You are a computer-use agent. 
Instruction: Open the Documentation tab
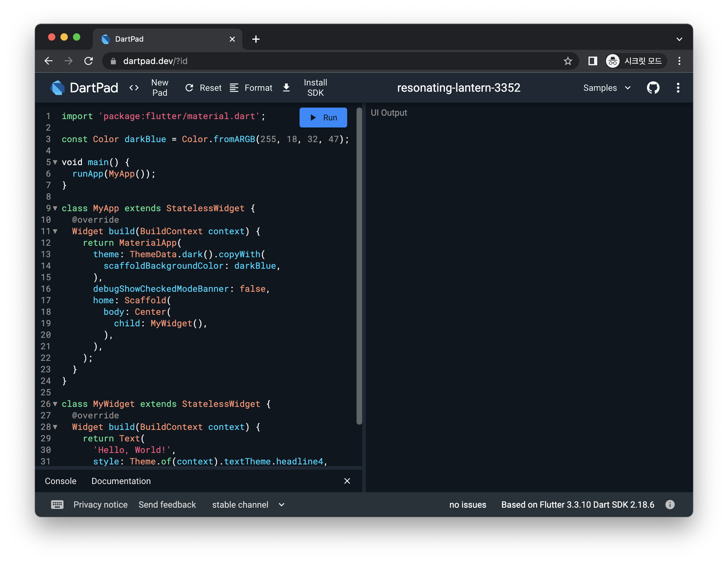point(121,481)
